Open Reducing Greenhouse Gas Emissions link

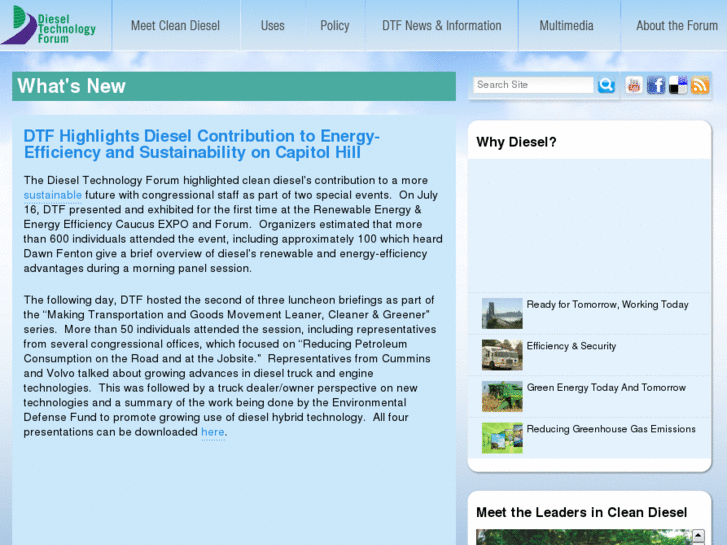click(x=611, y=429)
